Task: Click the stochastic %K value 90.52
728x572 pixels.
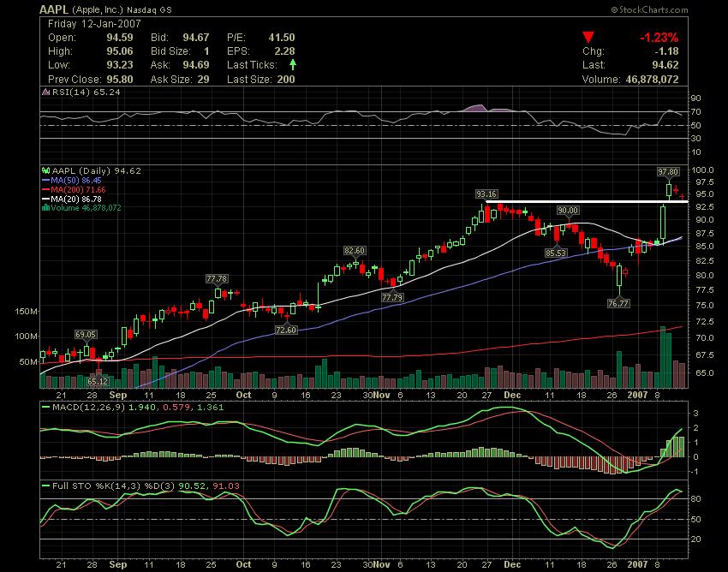Action: tap(191, 486)
